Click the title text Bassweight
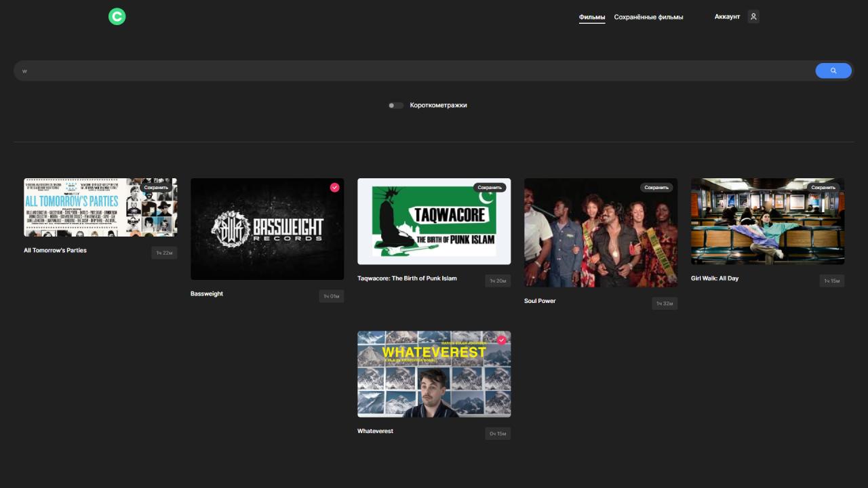Screen dimensions: 868x488 (207, 293)
